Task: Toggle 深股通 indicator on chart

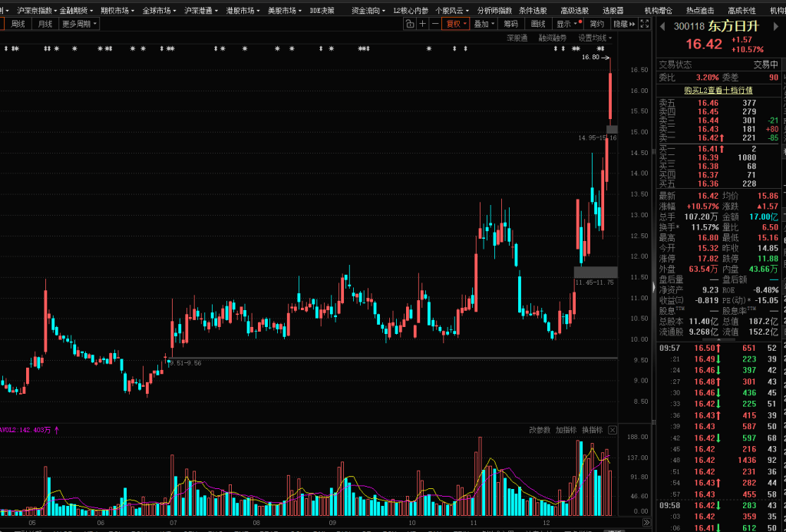Action: pyautogui.click(x=517, y=38)
